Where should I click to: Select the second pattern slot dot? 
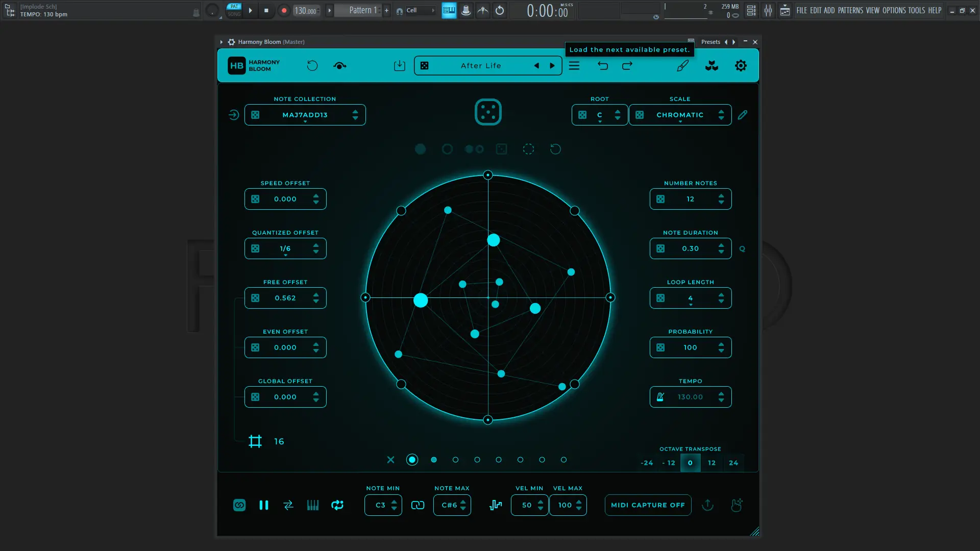pos(434,460)
